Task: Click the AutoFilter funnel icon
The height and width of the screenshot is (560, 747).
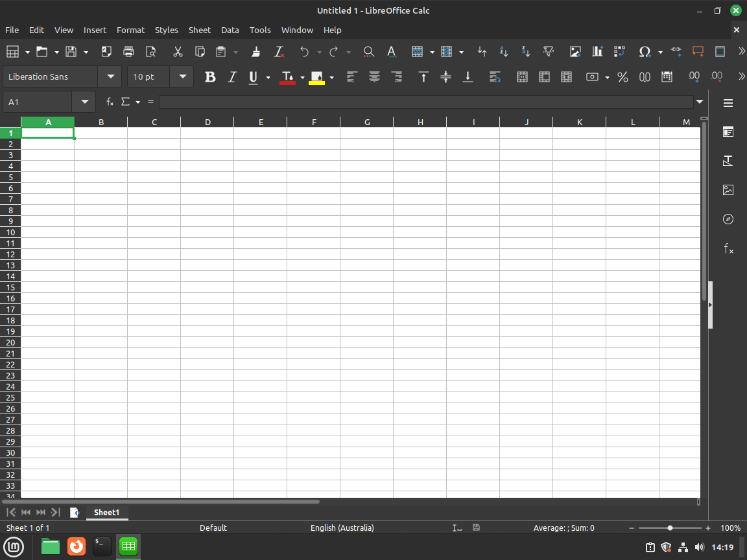Action: [548, 52]
